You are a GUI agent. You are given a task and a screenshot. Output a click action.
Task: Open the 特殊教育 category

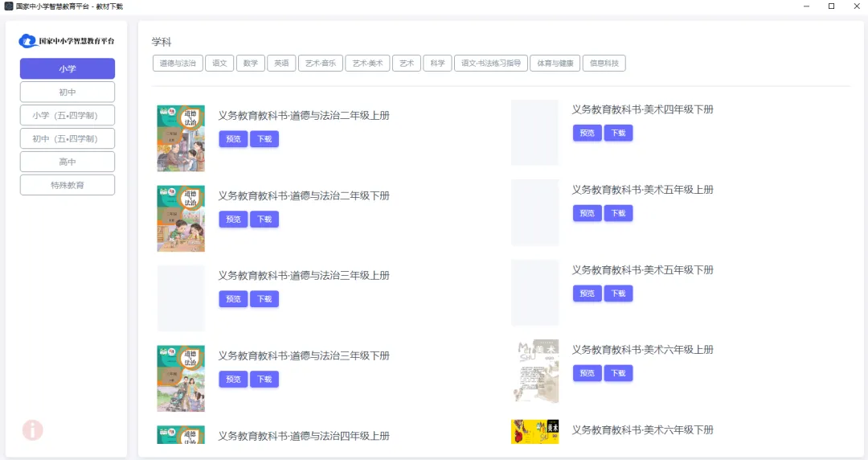click(68, 185)
